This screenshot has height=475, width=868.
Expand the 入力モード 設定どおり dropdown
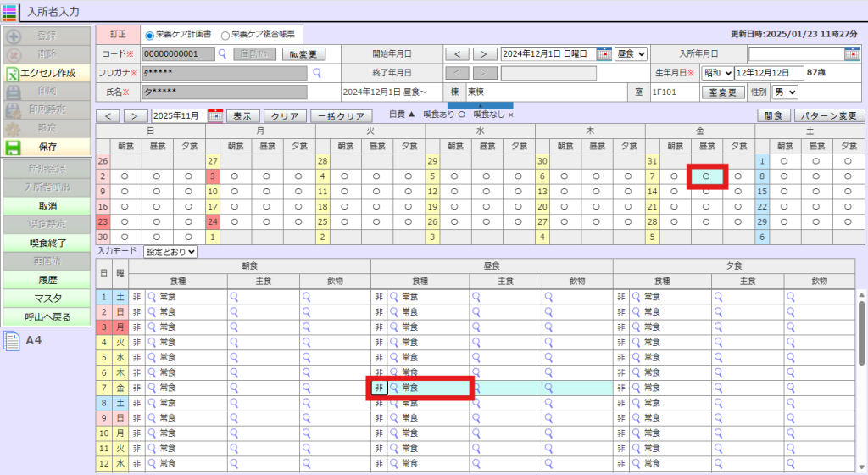click(170, 251)
